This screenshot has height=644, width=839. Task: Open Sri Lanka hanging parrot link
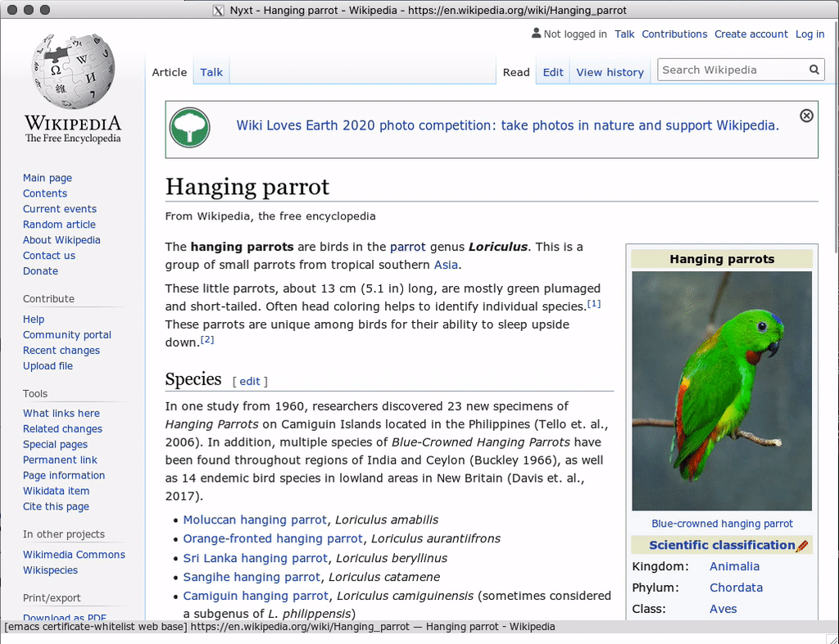coord(256,558)
